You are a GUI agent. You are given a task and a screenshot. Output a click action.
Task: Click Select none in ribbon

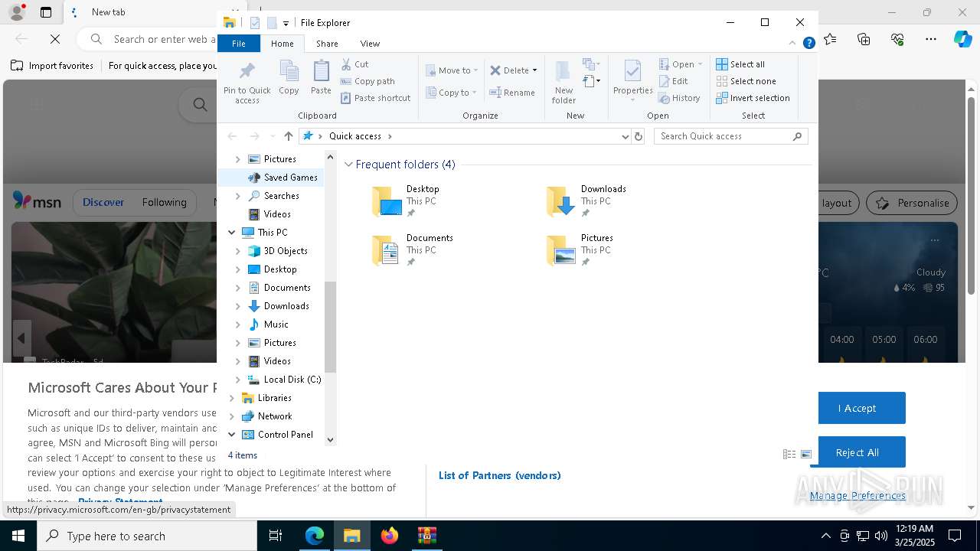pos(746,81)
